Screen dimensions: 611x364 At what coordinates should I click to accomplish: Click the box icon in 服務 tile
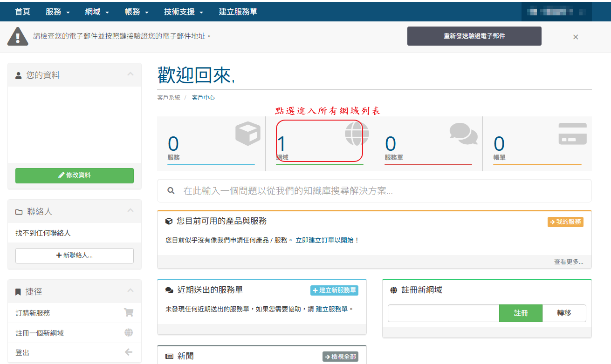coord(247,134)
